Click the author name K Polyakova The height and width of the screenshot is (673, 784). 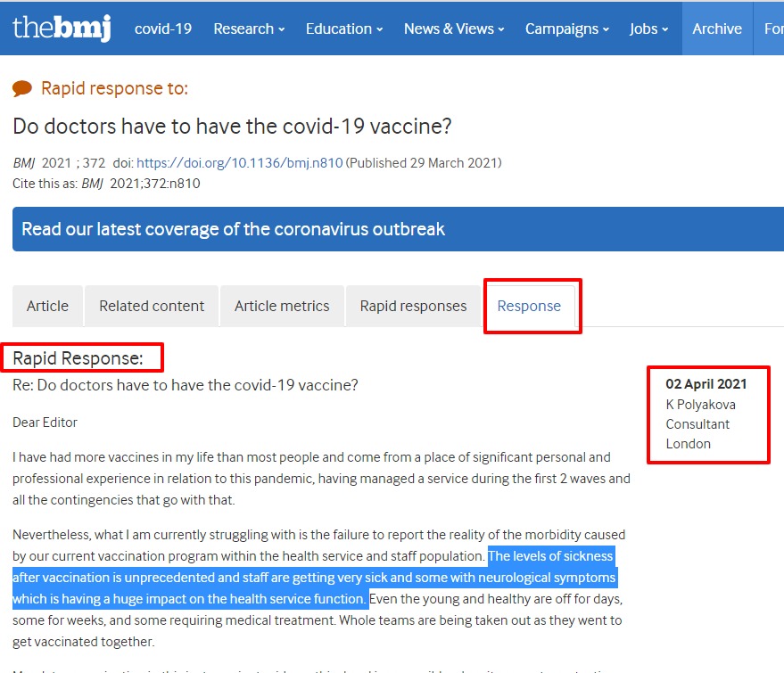[700, 405]
